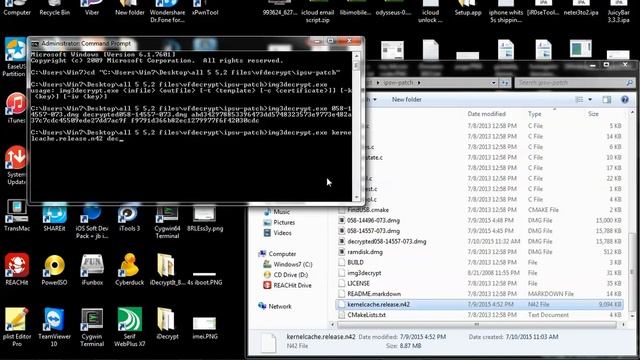The height and width of the screenshot is (360, 640).
Task: Click the New folder button in Explorer
Action: click(x=407, y=100)
